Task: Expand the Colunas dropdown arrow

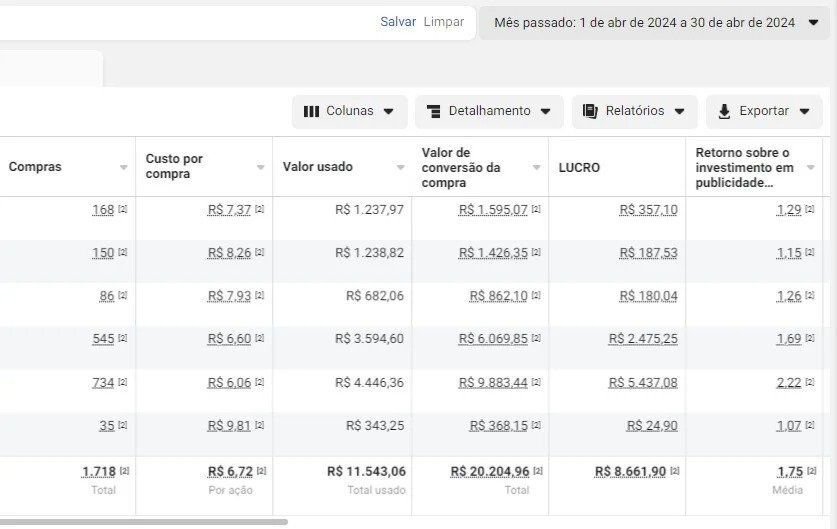Action: (388, 112)
